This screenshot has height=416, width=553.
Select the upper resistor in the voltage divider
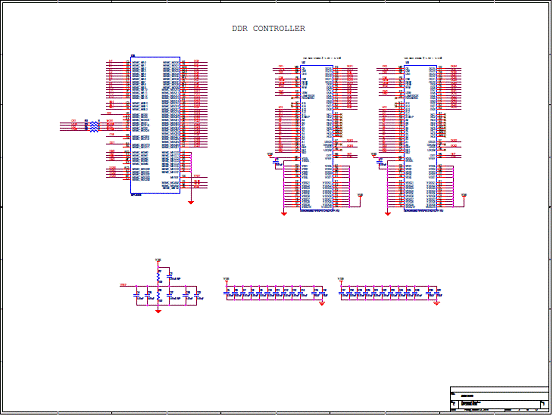coord(159,277)
